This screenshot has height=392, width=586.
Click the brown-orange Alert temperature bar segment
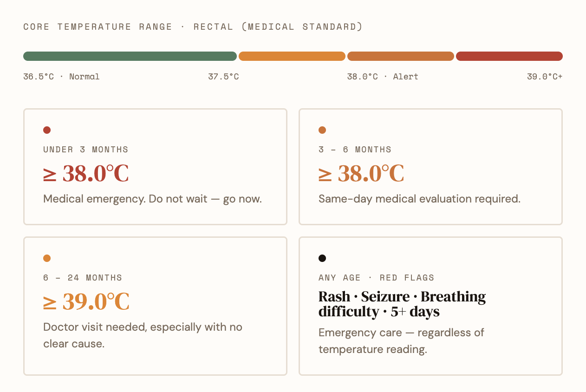pyautogui.click(x=400, y=56)
